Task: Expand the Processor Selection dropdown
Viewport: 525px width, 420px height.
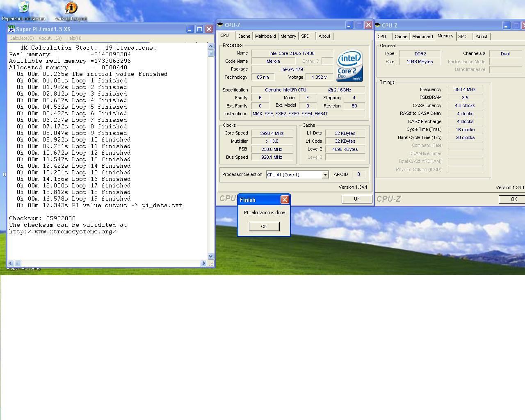Action: click(x=325, y=175)
